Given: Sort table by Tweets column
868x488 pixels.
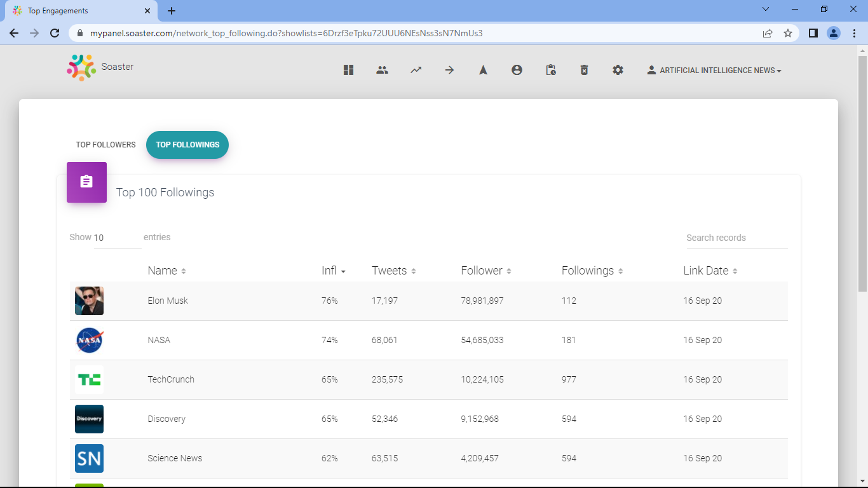Looking at the screenshot, I should (394, 271).
